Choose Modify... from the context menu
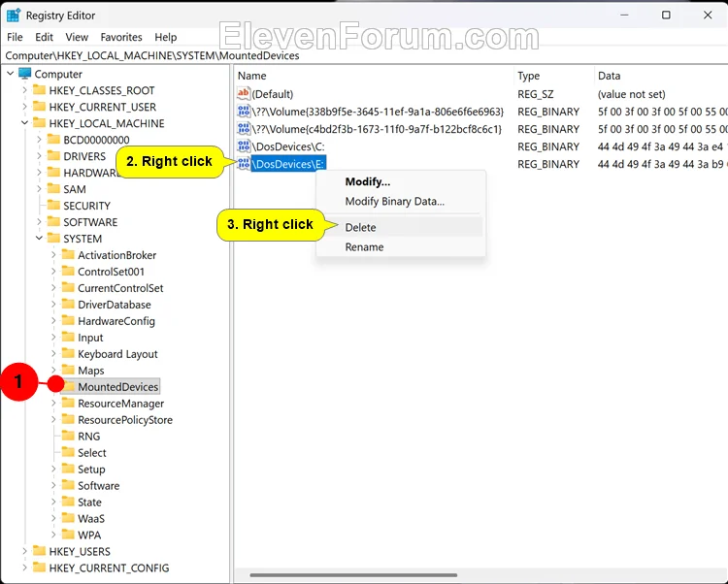Viewport: 728px width, 584px height. point(401,181)
